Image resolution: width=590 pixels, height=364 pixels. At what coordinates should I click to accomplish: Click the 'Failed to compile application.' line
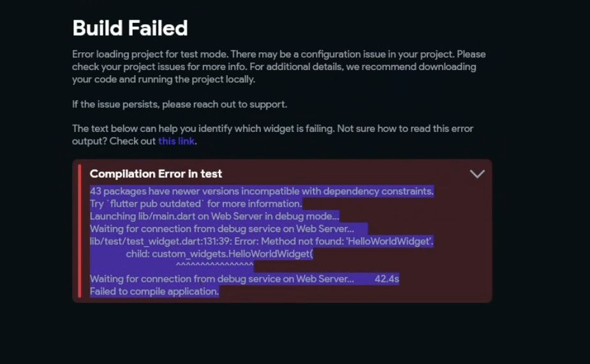154,292
